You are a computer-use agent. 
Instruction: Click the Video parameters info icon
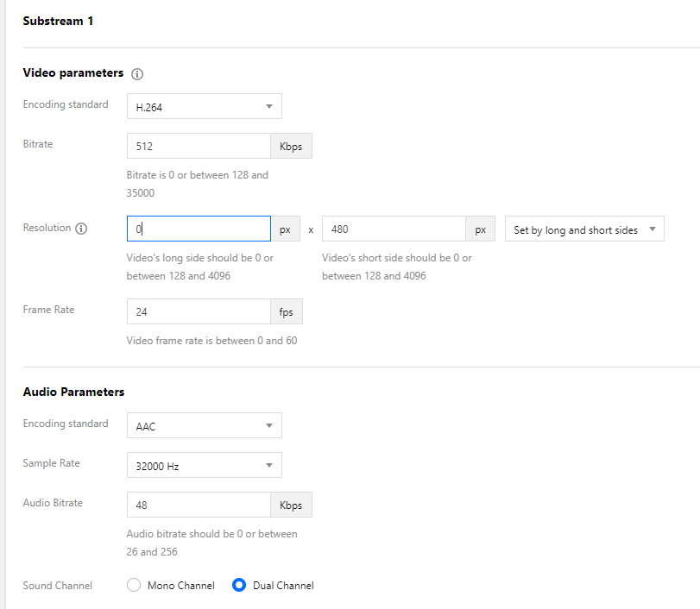point(137,74)
